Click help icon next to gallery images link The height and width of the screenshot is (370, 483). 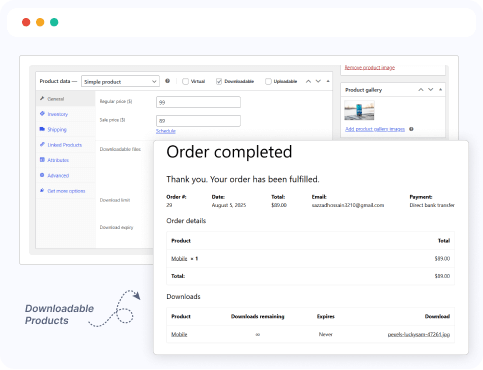coord(411,129)
